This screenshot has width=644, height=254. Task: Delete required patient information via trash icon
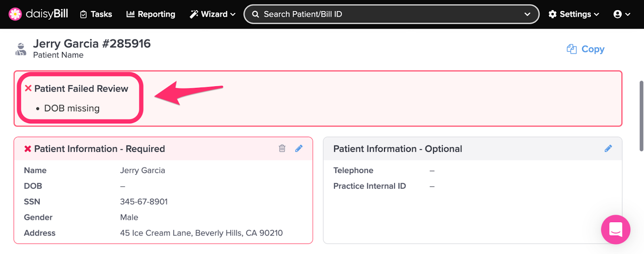282,148
